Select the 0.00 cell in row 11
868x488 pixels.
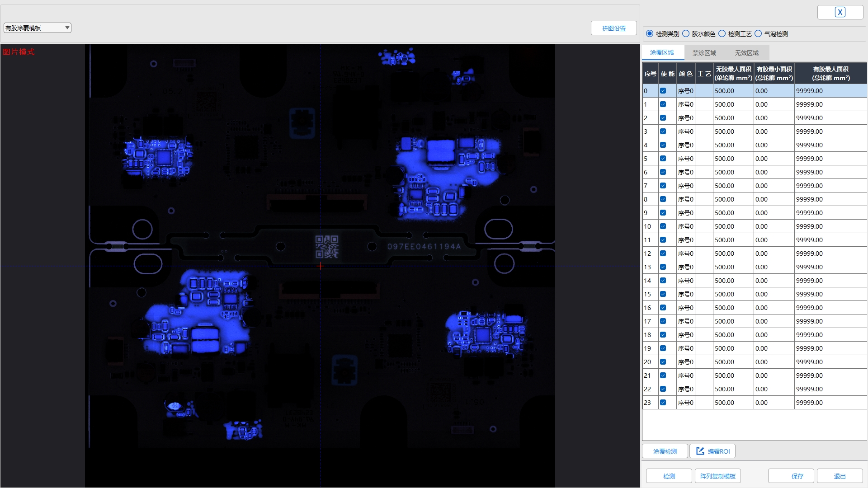tap(774, 240)
